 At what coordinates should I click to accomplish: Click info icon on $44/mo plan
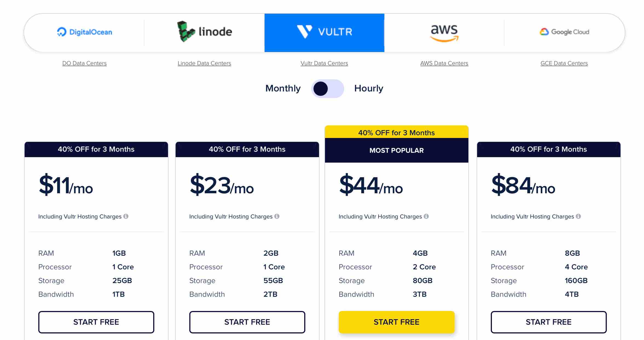pyautogui.click(x=426, y=216)
